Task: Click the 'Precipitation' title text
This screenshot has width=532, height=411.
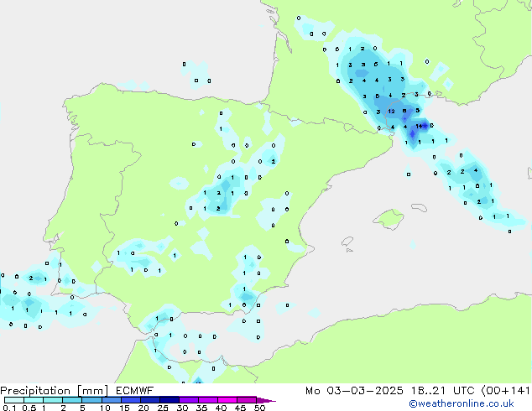Action: 35,391
